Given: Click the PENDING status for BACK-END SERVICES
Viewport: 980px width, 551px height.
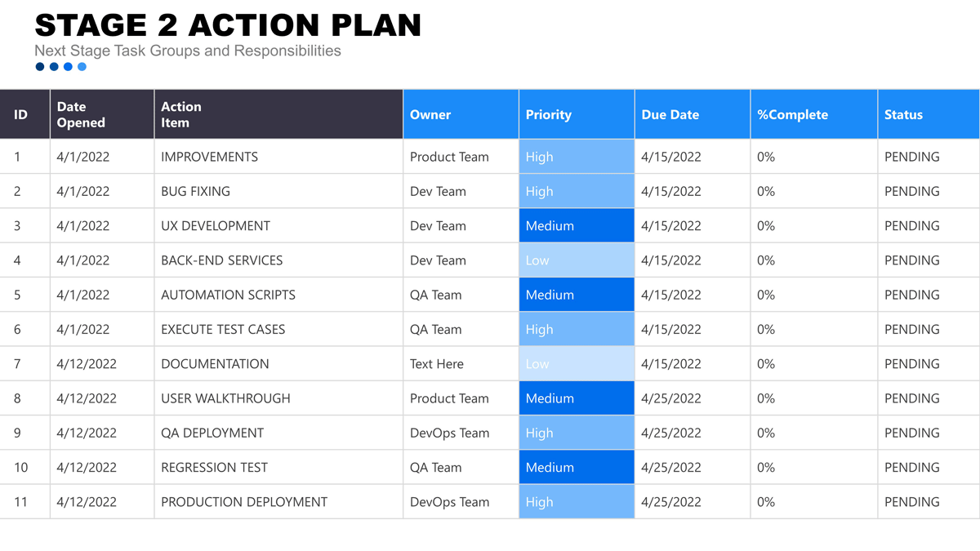Looking at the screenshot, I should point(912,260).
